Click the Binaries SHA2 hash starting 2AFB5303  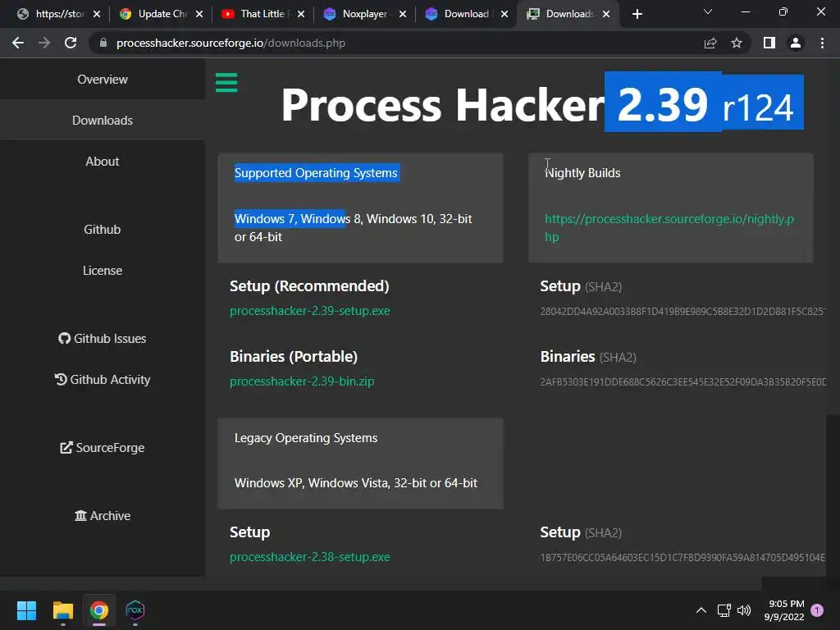[x=682, y=382]
